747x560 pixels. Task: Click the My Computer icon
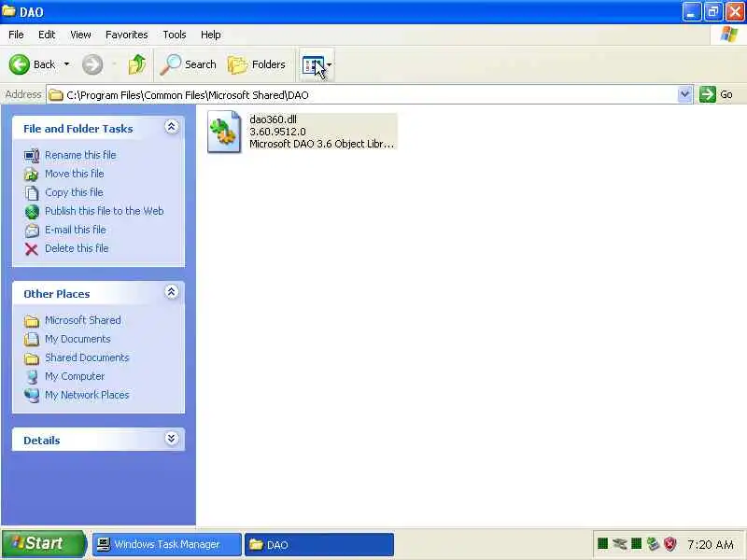[32, 377]
